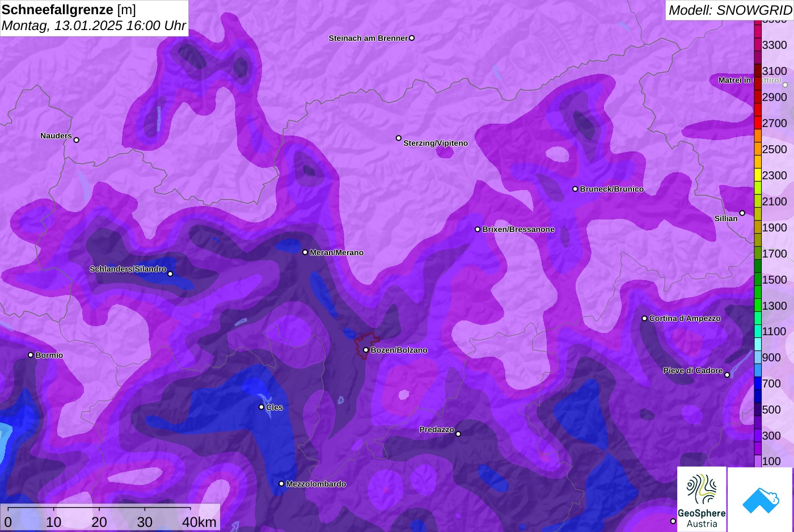Click the 3300 legend value
Image resolution: width=794 pixels, height=532 pixels.
[x=775, y=45]
